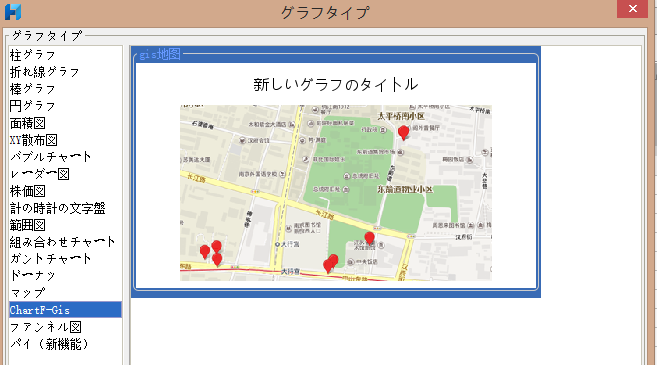Select 株価図 chart type
This screenshot has height=365, width=657.
click(65, 191)
